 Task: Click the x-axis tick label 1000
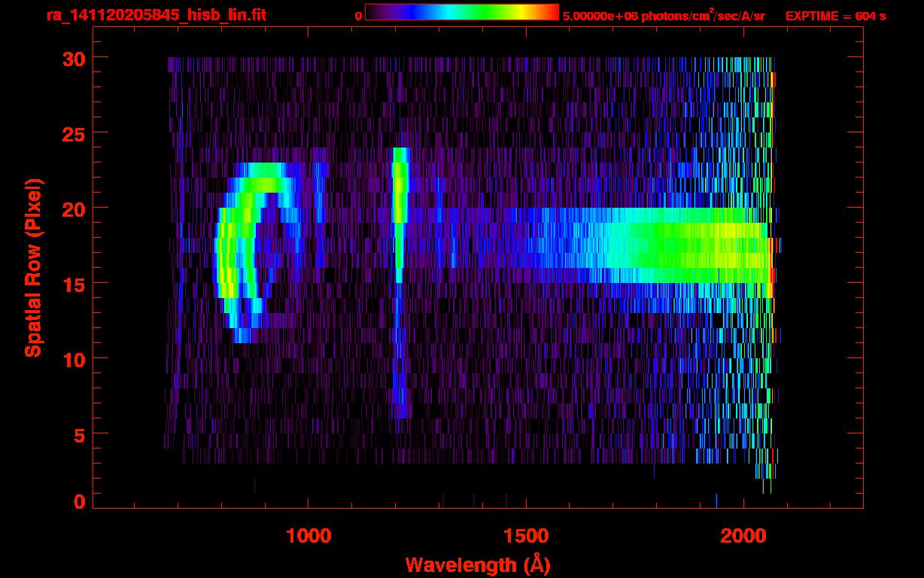point(308,536)
